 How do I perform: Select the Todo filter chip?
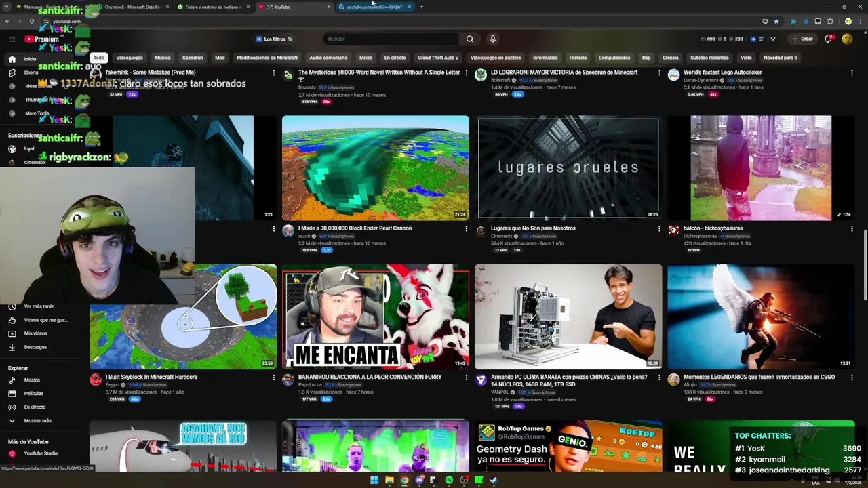click(x=99, y=58)
